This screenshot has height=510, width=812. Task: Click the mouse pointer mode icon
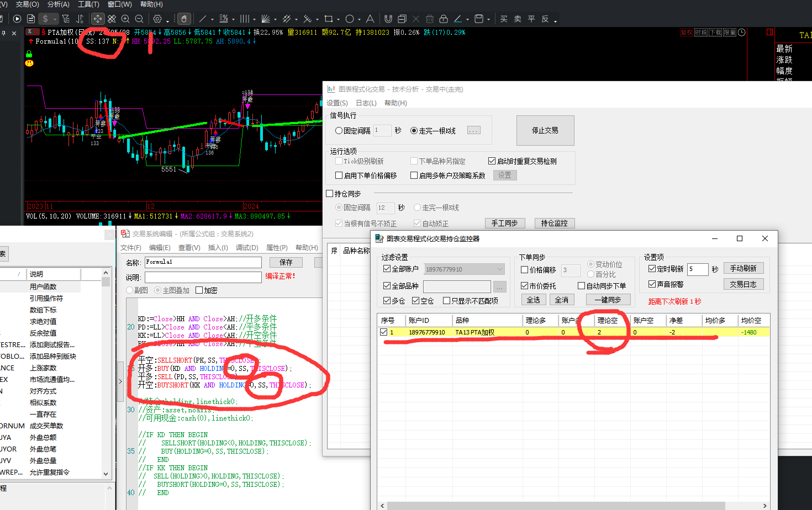tap(184, 19)
